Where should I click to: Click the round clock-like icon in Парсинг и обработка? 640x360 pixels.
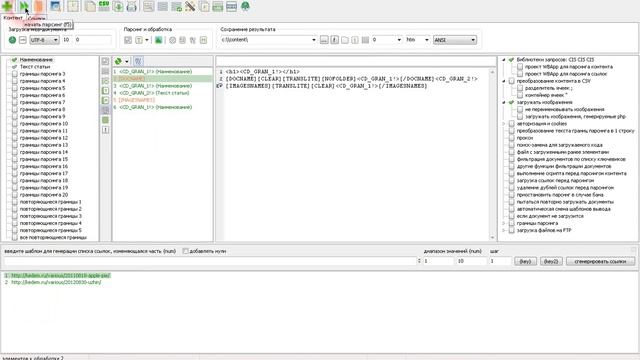(172, 40)
